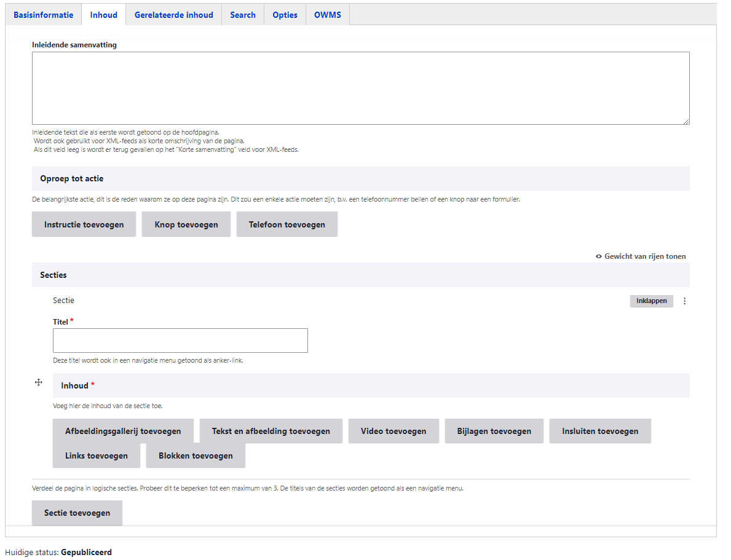Screen dimensions: 731x560
Task: Select the OWMS tab
Action: pyautogui.click(x=327, y=15)
